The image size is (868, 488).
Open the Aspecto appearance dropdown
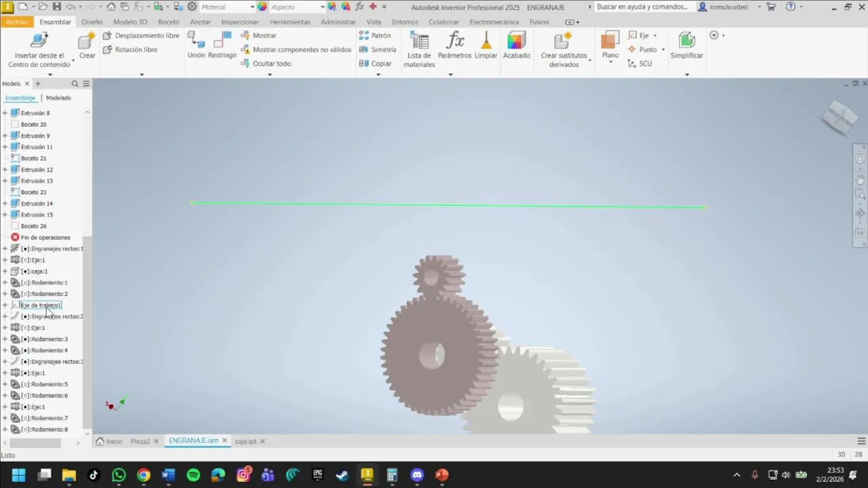[x=298, y=7]
